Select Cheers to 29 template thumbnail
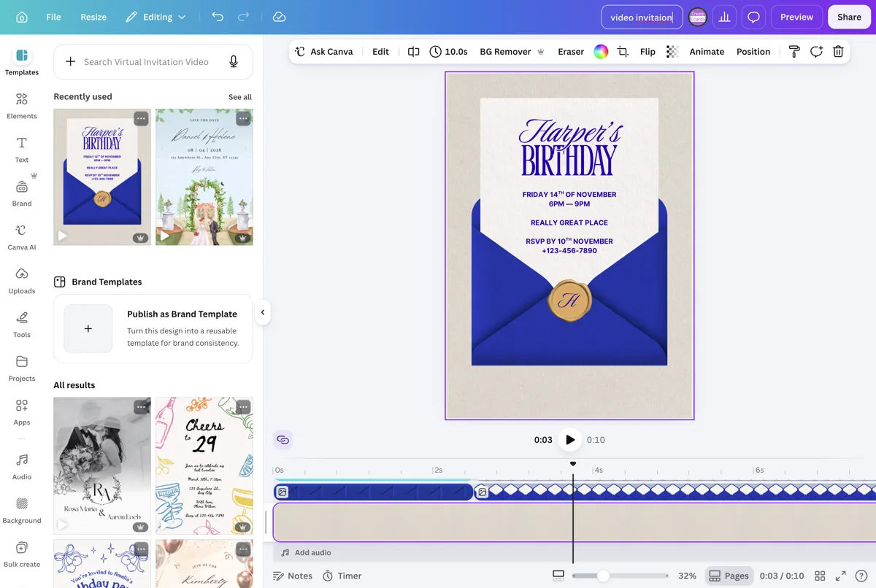This screenshot has height=588, width=876. (204, 465)
